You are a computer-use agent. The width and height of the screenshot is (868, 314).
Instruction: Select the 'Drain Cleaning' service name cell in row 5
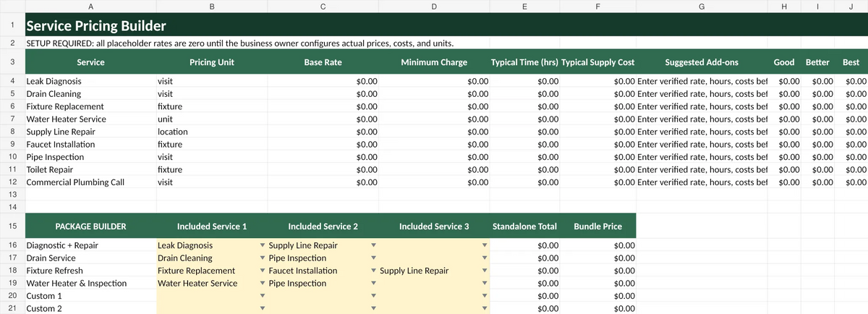click(x=90, y=94)
